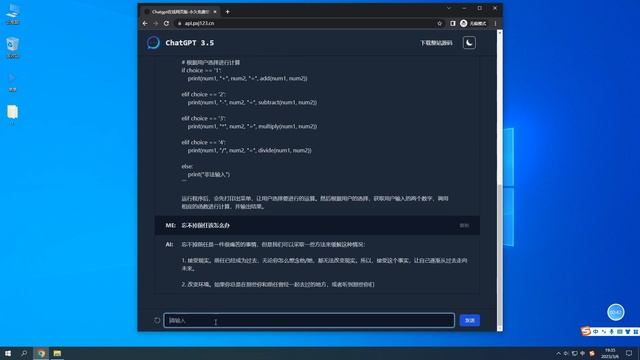
Task: Click the AI reply item 1 paragraph
Action: [324, 264]
